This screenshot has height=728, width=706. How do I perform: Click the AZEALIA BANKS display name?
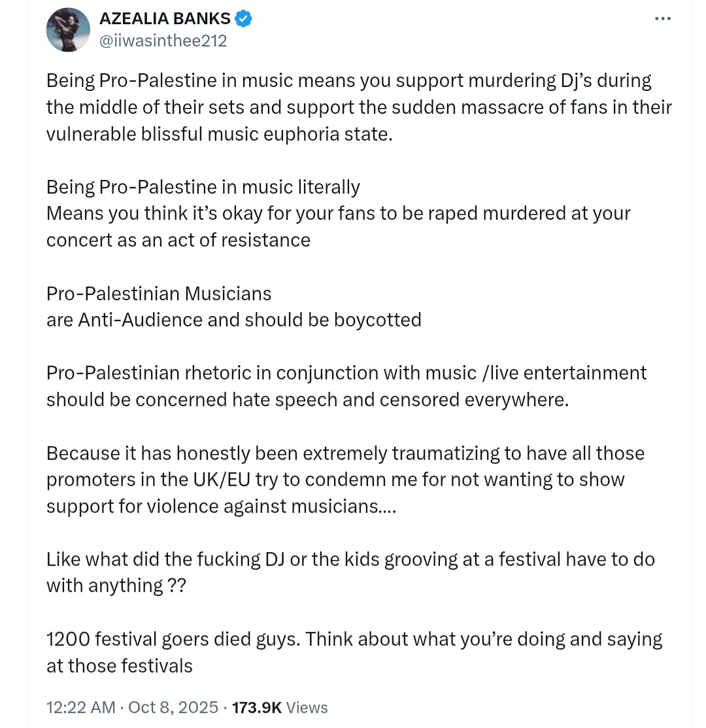click(x=165, y=18)
